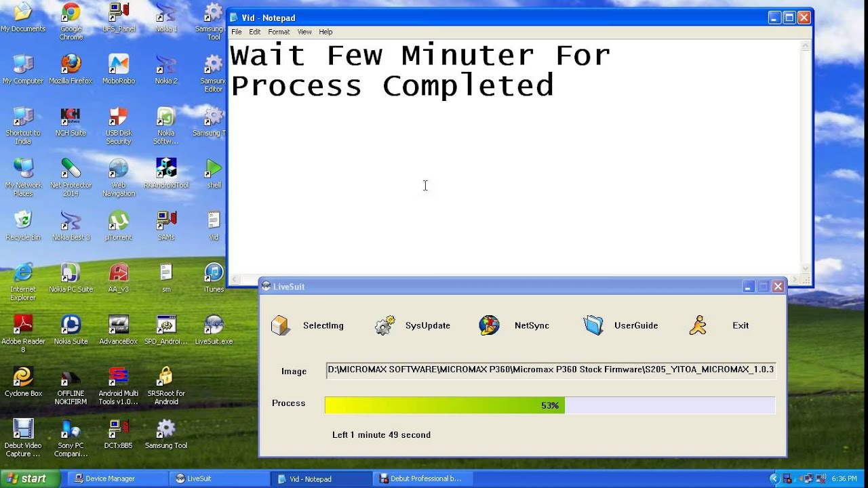Open the View menu in Notepad
This screenshot has width=868, height=488.
pos(304,32)
